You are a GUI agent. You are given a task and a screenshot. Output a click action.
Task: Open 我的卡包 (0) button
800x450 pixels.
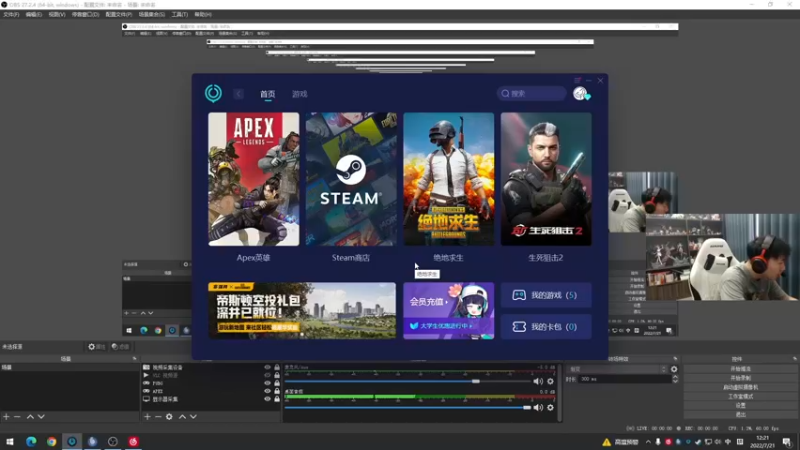[x=546, y=327]
